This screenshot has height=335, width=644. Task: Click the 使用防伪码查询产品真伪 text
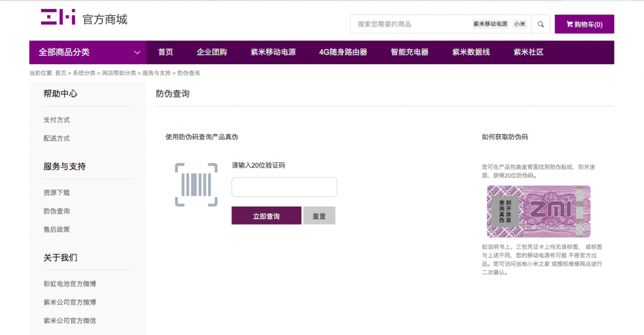click(202, 137)
